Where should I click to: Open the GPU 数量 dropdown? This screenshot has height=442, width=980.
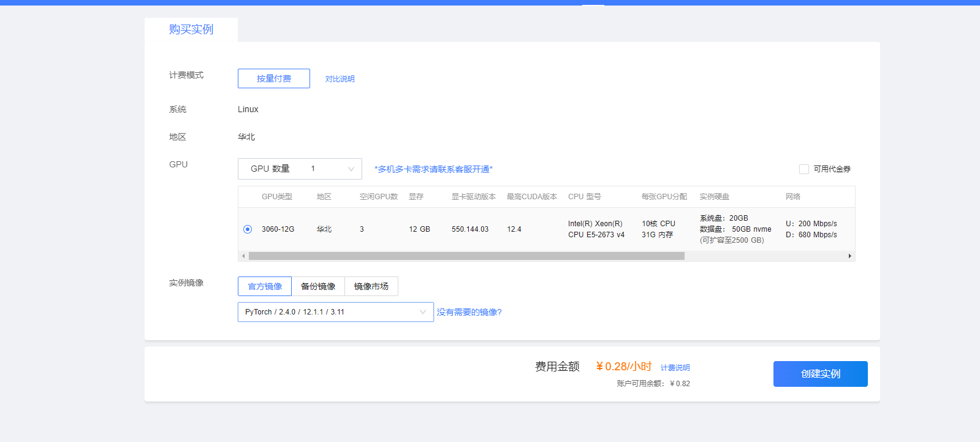click(300, 169)
